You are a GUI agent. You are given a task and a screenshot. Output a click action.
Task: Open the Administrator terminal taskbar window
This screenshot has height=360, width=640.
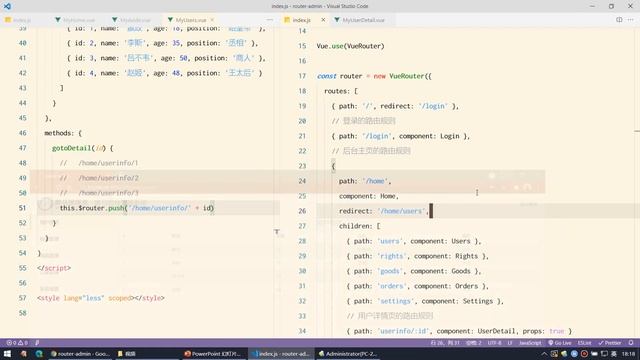[347, 354]
